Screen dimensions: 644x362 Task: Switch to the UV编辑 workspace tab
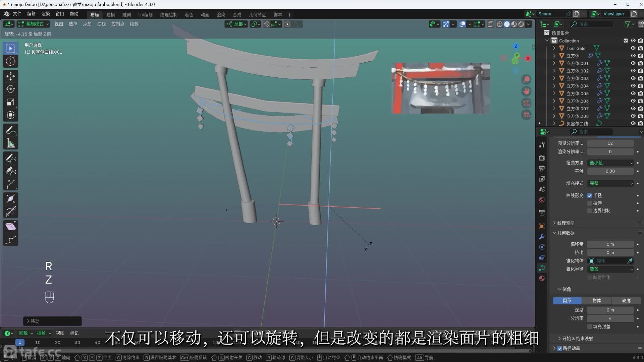click(x=145, y=15)
